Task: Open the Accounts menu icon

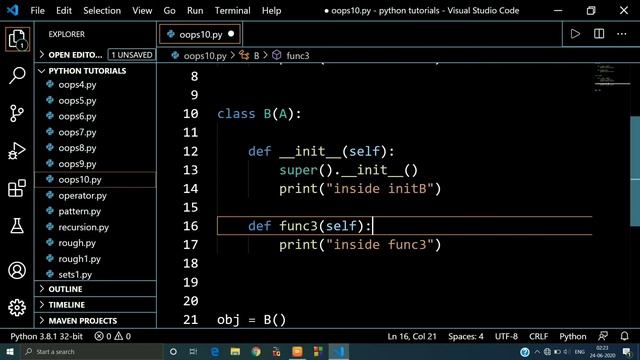Action: click(17, 270)
